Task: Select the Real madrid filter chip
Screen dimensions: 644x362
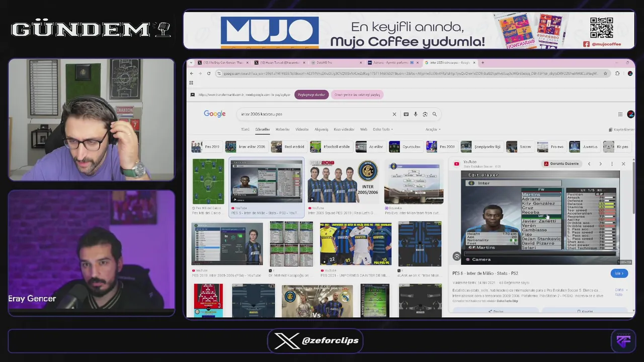Action: pyautogui.click(x=288, y=147)
